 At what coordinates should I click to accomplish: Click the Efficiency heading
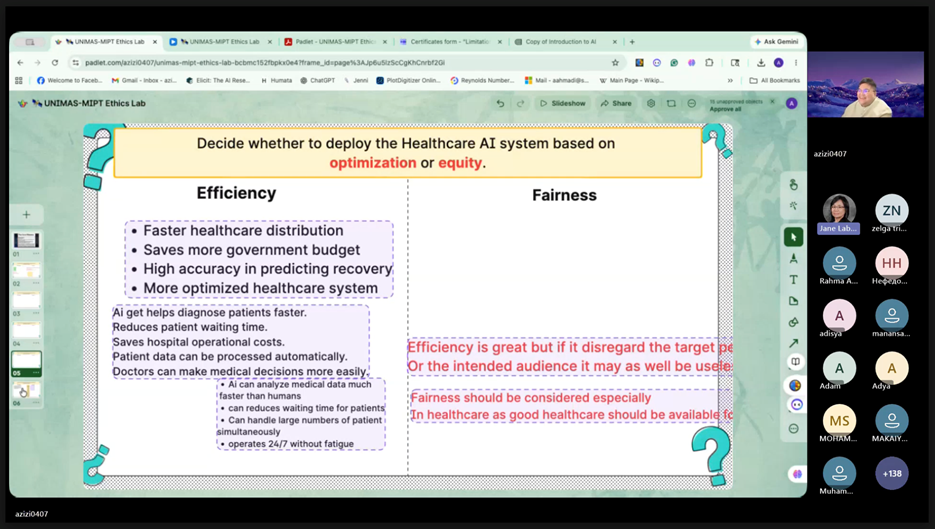[x=236, y=193]
